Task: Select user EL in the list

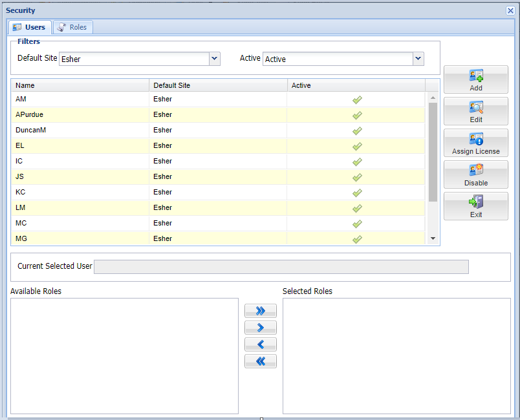Action: coord(218,146)
